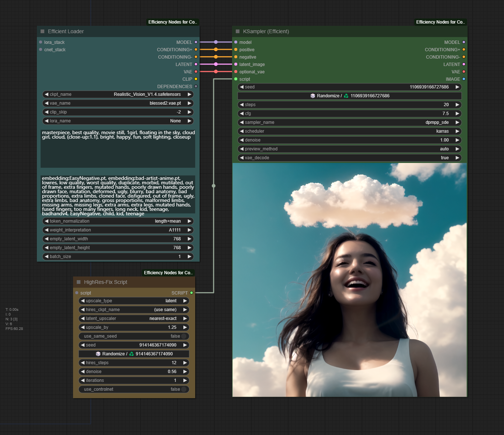Image resolution: width=504 pixels, height=435 pixels.
Task: Click Efficiency Nodes badge above HighRes-Fix Script
Action: pyautogui.click(x=168, y=273)
